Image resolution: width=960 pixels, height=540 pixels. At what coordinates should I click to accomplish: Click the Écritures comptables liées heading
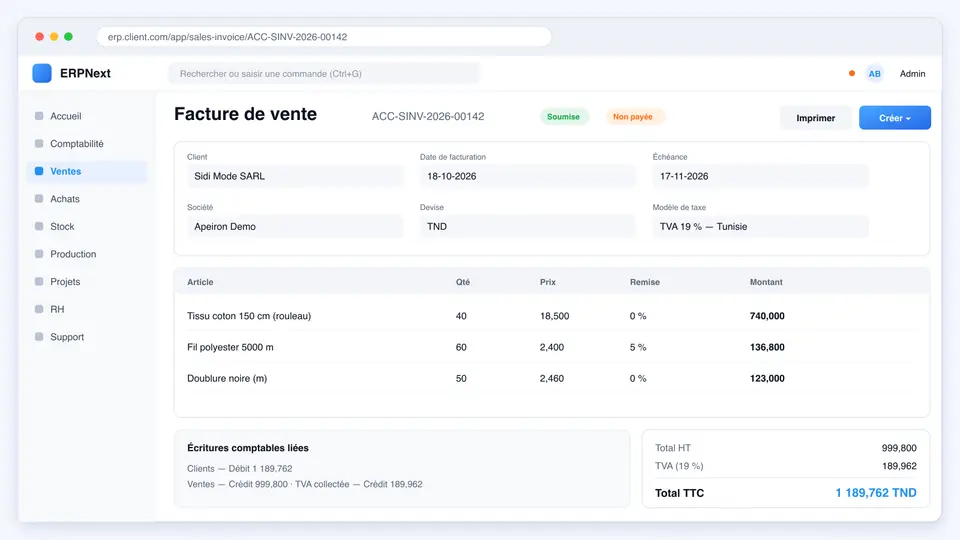tap(248, 448)
